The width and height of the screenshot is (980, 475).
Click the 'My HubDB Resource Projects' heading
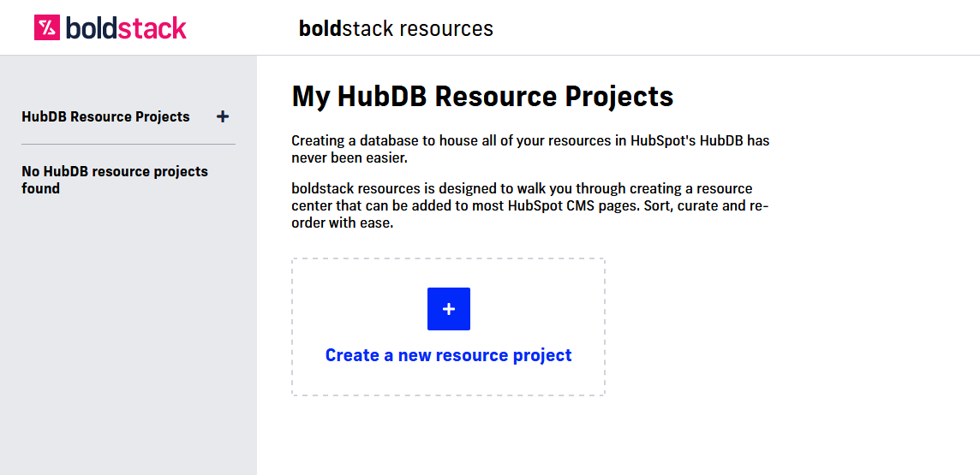pos(482,97)
